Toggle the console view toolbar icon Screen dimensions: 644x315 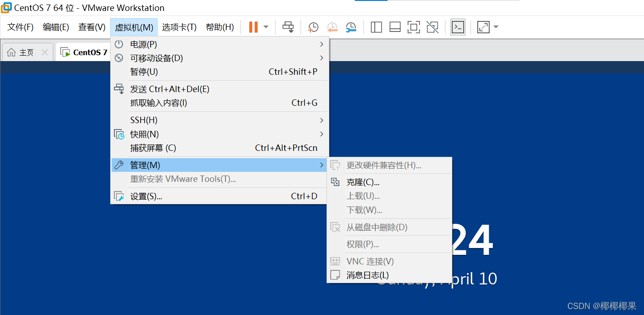coord(458,27)
